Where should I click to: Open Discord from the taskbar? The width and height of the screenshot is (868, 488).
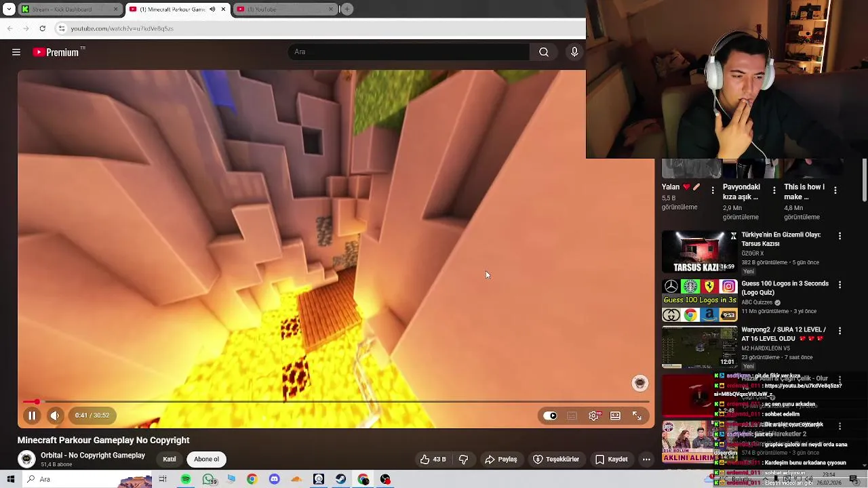tap(274, 479)
